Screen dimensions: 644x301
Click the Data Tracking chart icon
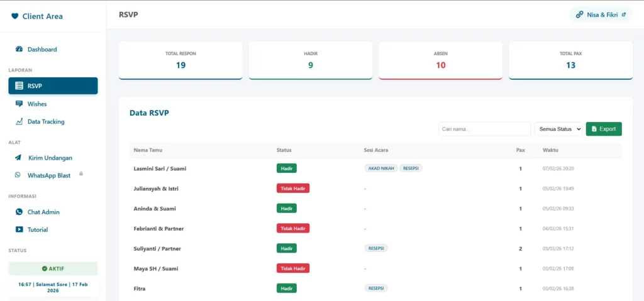click(19, 121)
